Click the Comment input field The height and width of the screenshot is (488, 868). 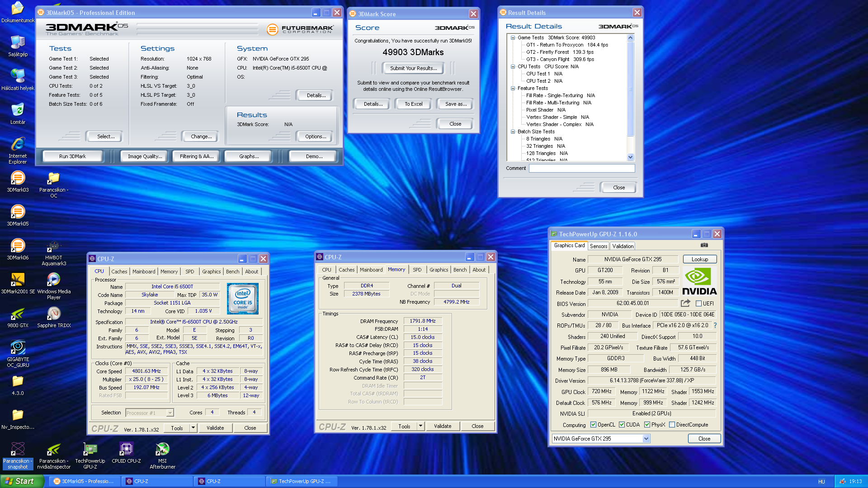[582, 168]
